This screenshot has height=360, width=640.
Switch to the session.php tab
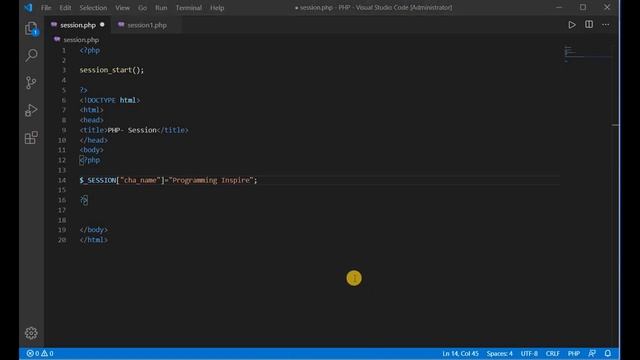(78, 25)
